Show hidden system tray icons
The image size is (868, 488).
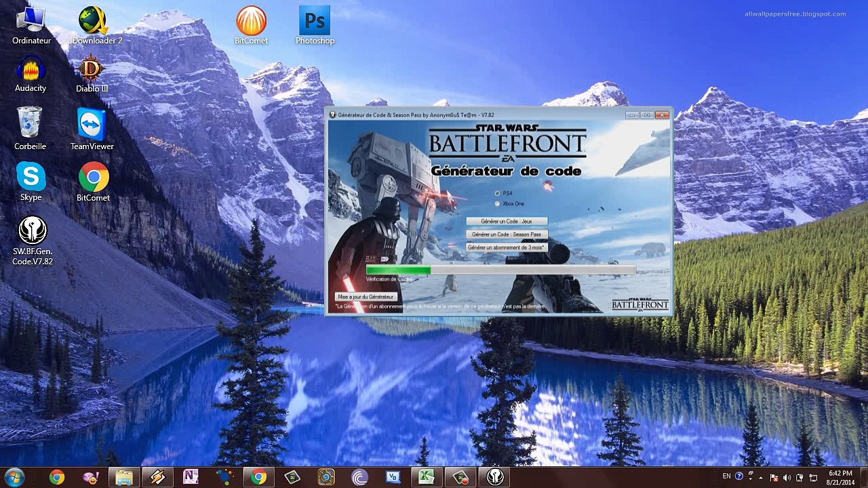(x=761, y=477)
